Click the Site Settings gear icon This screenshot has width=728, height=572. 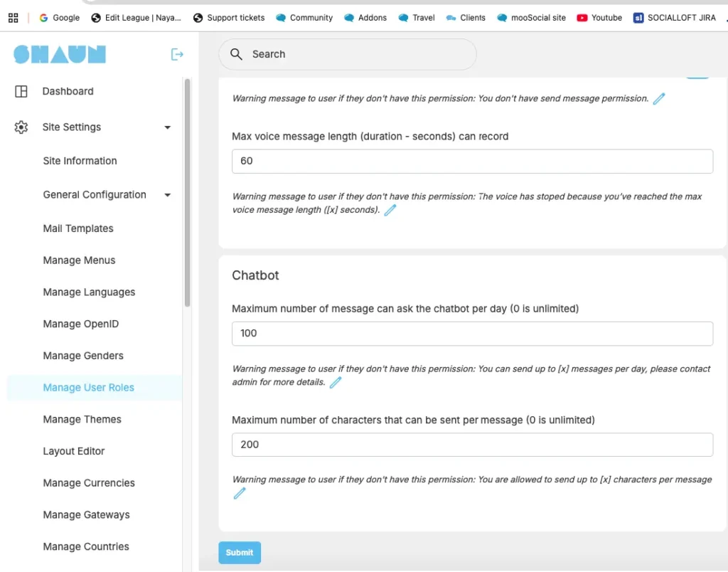(21, 127)
